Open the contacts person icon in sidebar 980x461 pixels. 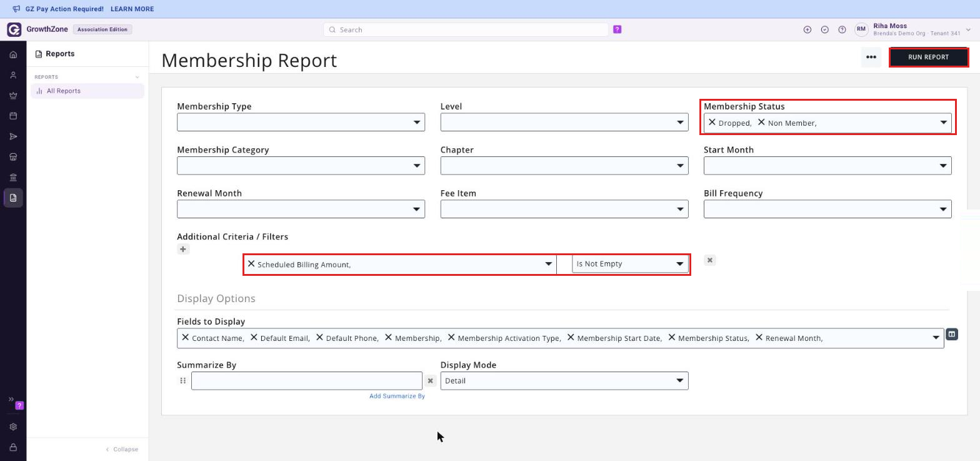13,75
